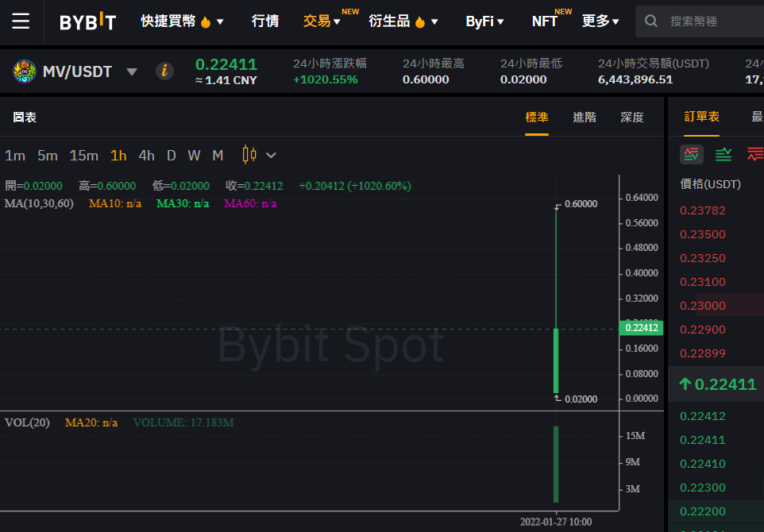Click 價格(USDT) column header
764x532 pixels.
(711, 185)
